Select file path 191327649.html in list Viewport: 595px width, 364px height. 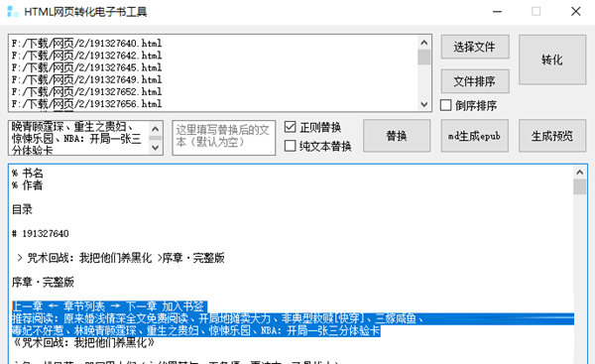click(x=86, y=79)
